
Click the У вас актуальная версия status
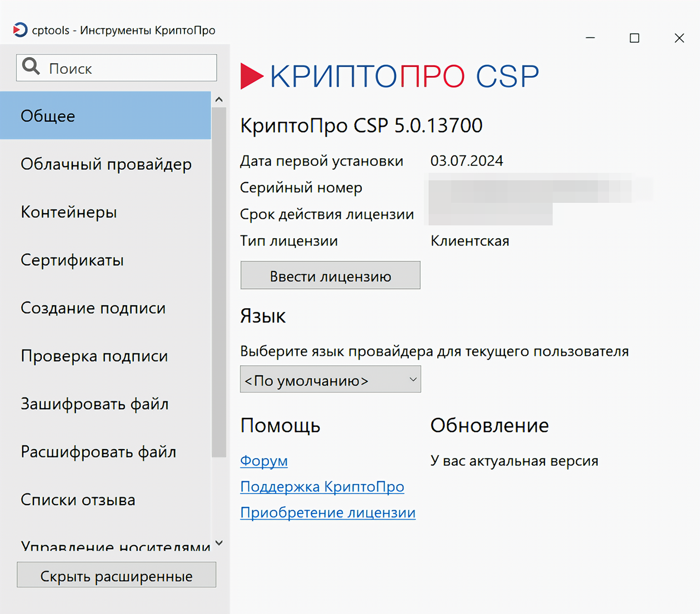[x=514, y=461]
